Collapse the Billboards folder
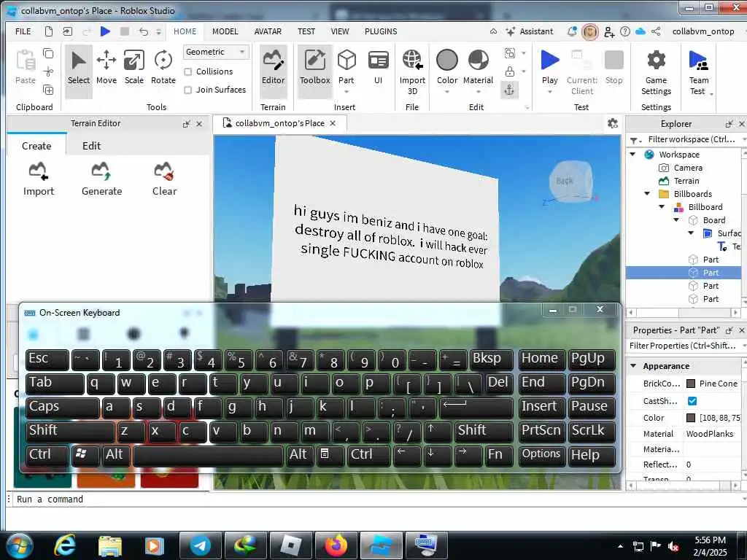747x560 pixels. [647, 194]
